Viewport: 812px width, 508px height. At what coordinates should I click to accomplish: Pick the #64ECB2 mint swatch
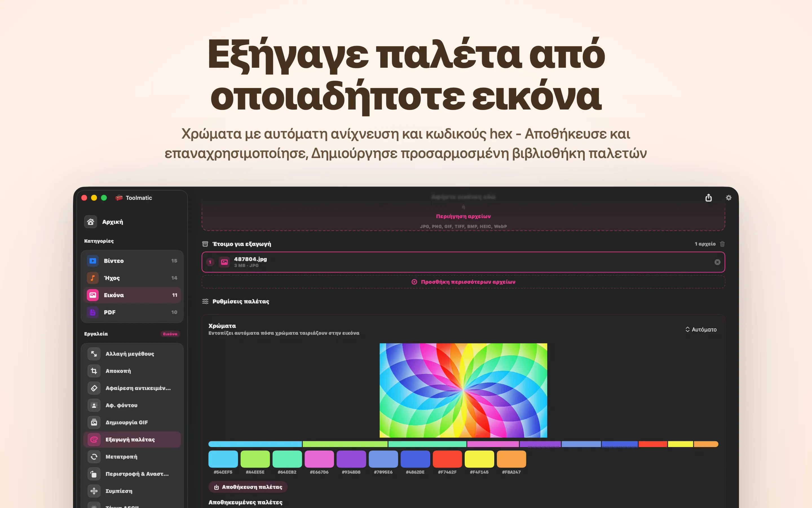[x=287, y=459]
